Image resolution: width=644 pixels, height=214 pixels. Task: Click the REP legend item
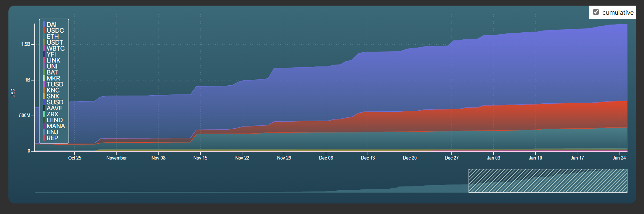coord(52,138)
